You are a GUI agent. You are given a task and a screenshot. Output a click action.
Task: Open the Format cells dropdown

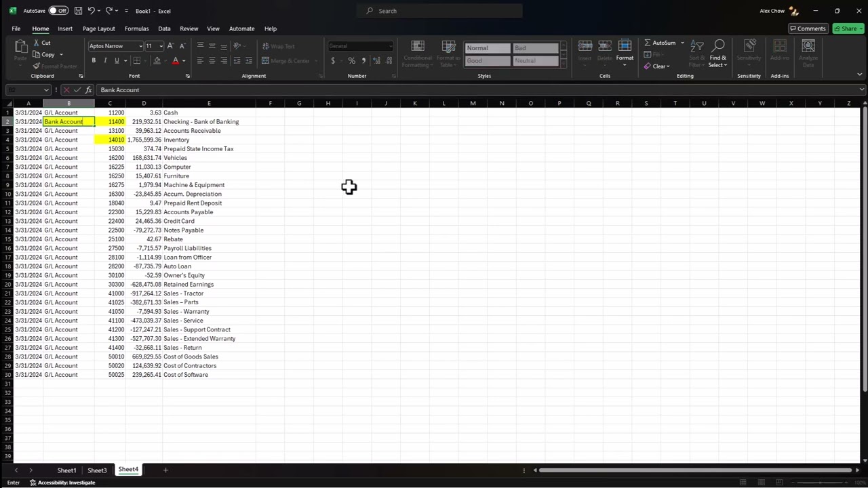tap(625, 52)
